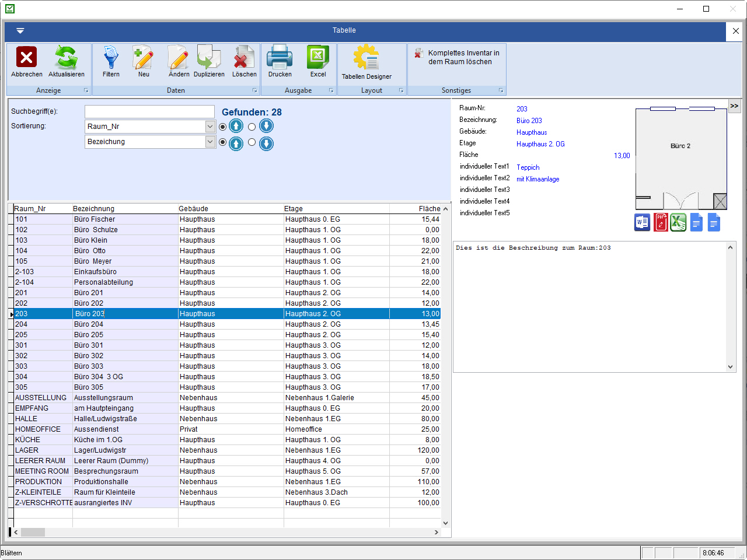
Task: Expand the Daten group launcher
Action: tap(255, 90)
